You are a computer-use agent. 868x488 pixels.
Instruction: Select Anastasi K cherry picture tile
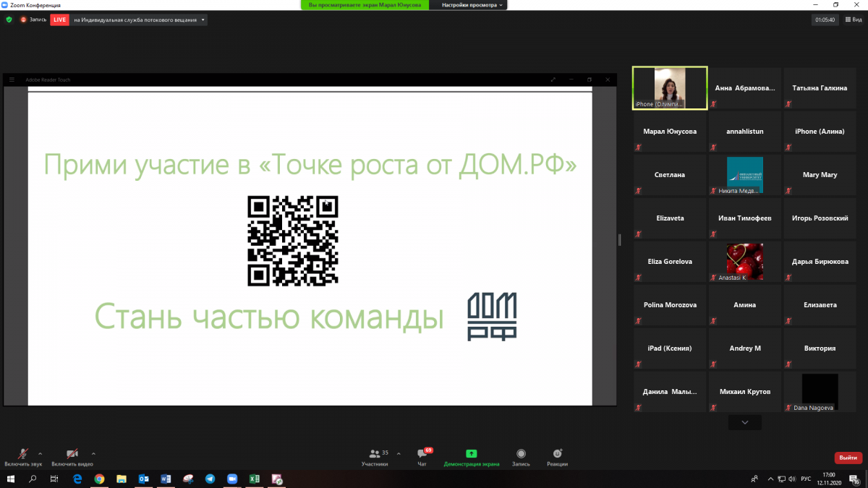click(745, 262)
